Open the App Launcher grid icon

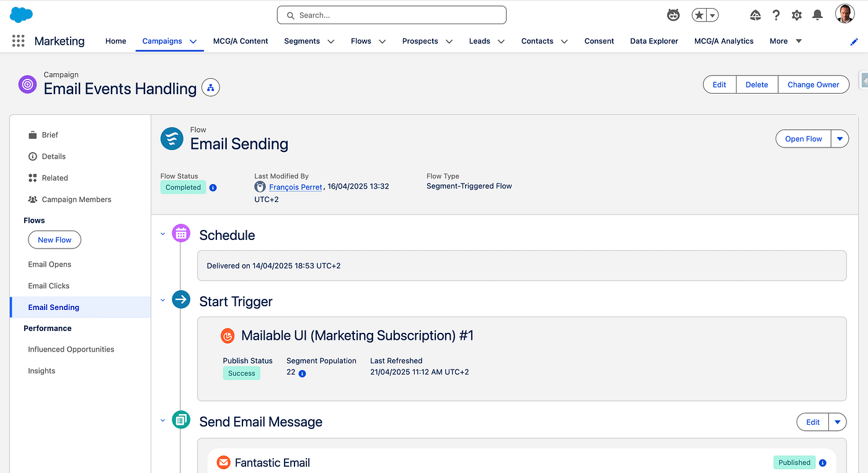18,41
